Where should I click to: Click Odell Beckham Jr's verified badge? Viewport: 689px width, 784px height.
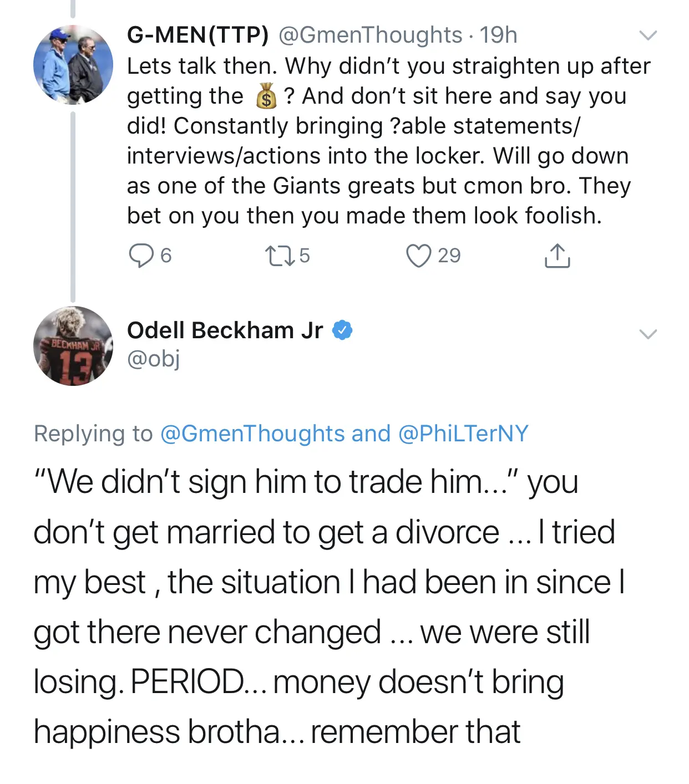(342, 330)
